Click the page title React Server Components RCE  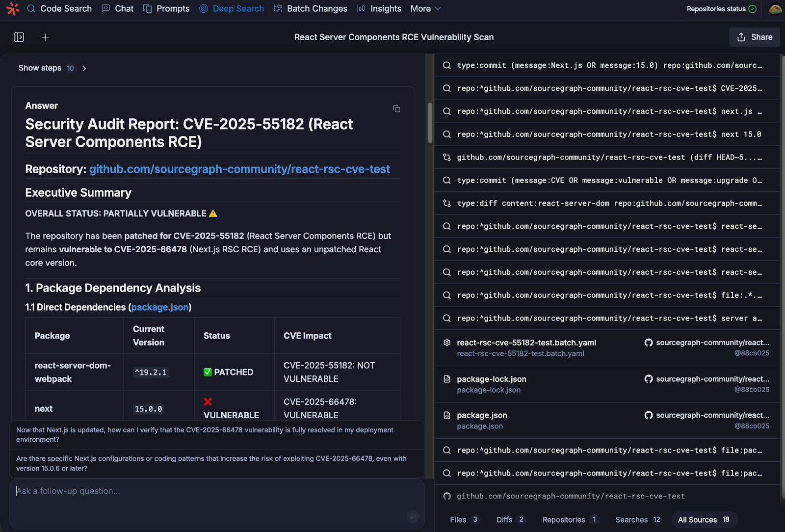click(x=394, y=37)
